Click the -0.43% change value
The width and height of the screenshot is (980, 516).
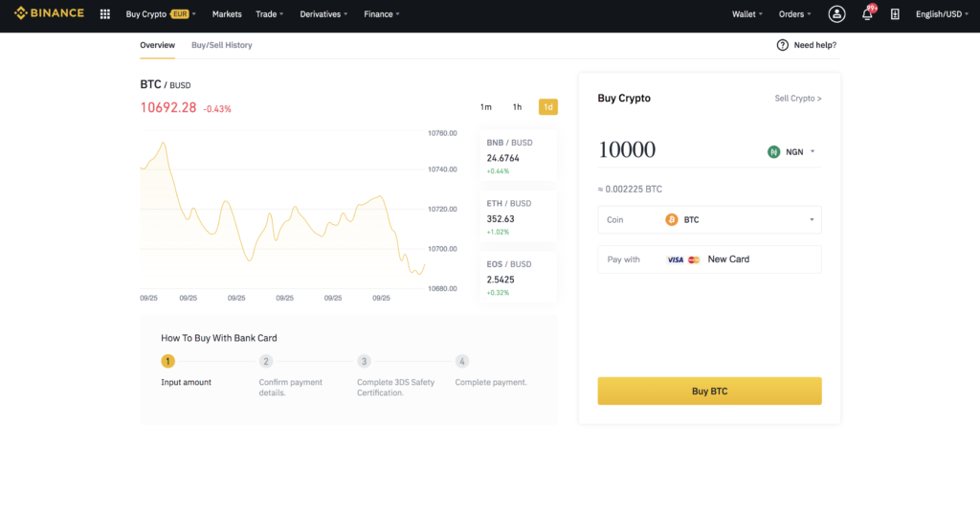coord(217,109)
